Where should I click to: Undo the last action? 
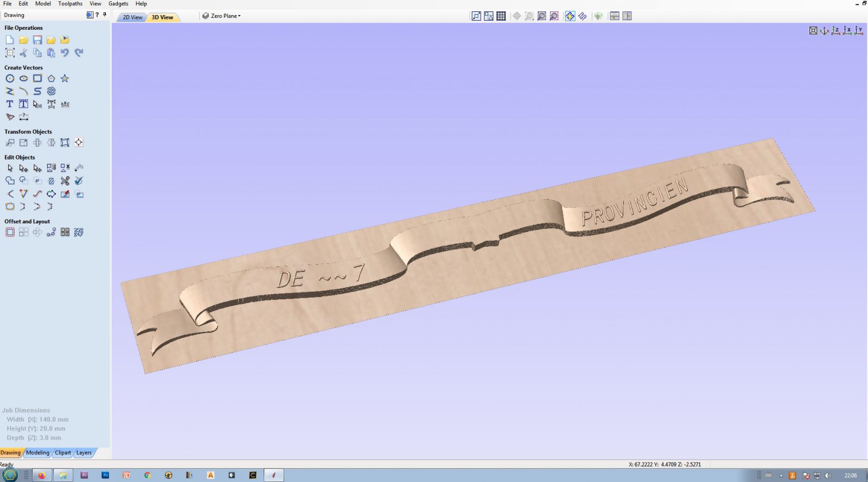(65, 53)
